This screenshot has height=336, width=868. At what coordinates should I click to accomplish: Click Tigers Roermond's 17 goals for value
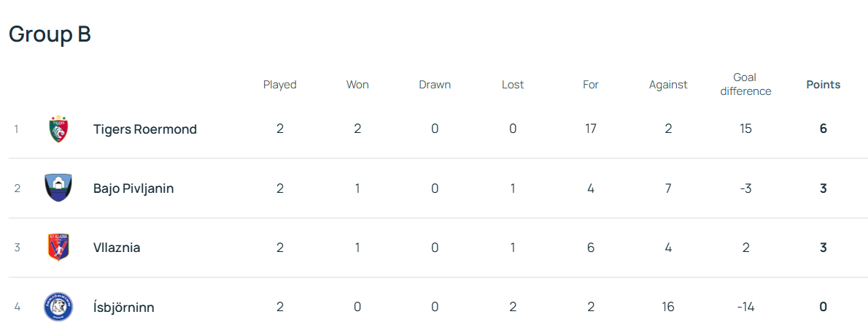(590, 129)
